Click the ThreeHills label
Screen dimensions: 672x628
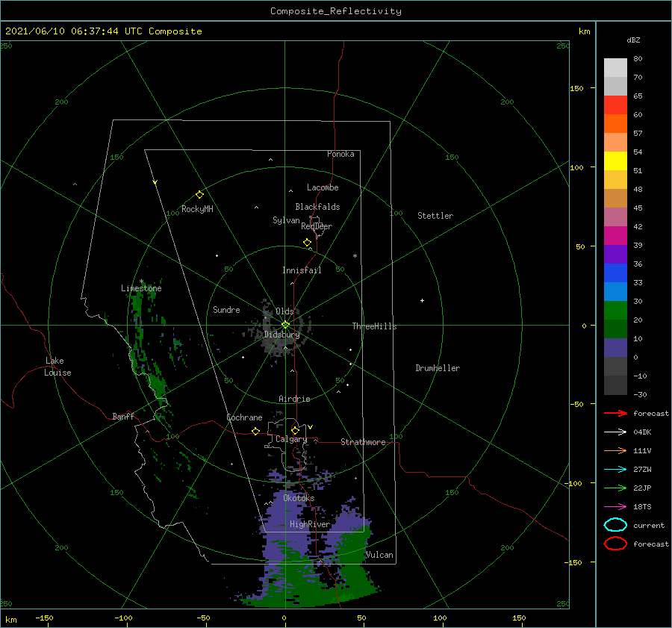(374, 326)
